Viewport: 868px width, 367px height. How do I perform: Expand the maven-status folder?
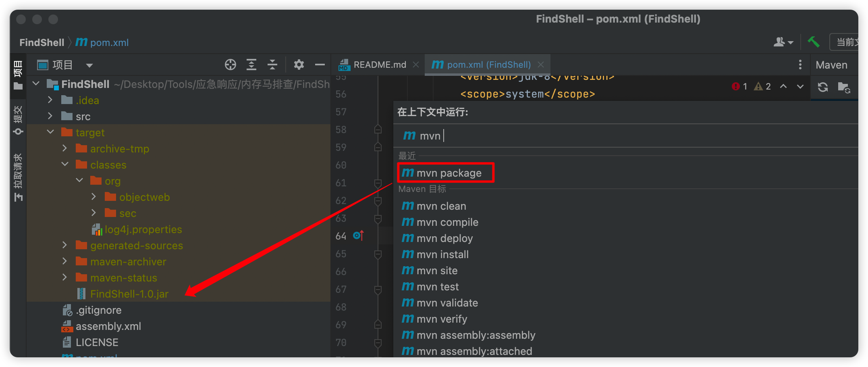64,277
